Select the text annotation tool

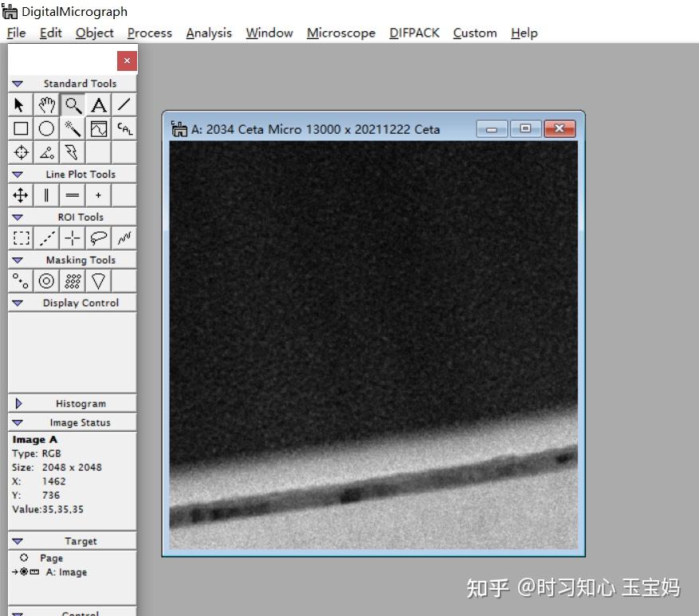[x=99, y=106]
